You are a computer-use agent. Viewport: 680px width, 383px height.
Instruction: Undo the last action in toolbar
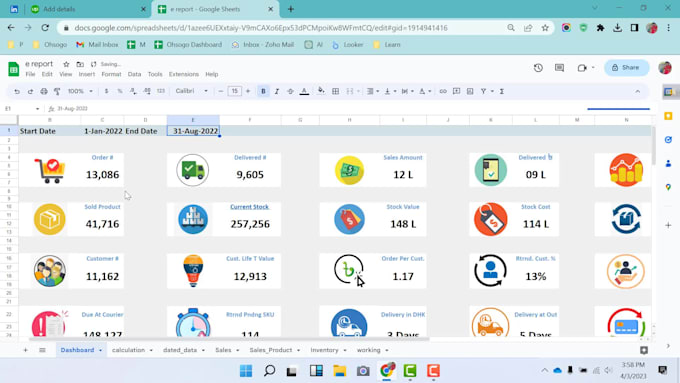click(17, 92)
